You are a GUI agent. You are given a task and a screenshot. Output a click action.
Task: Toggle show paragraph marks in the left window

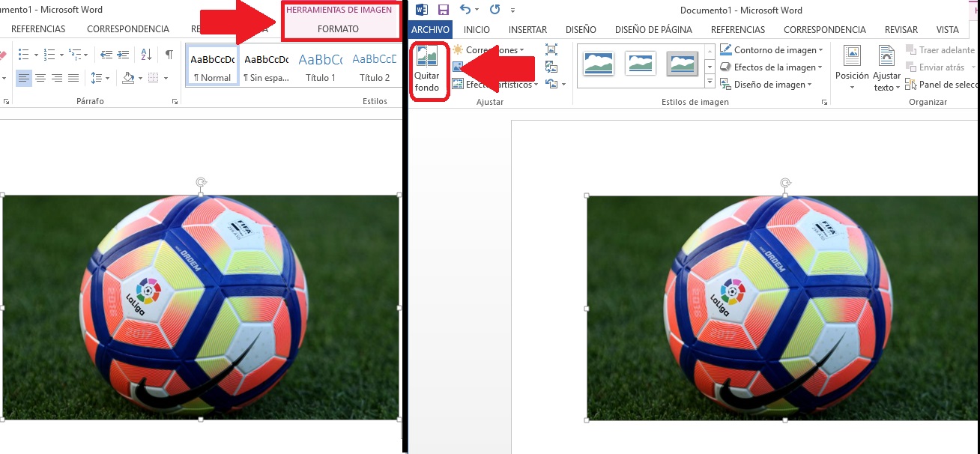pos(169,55)
